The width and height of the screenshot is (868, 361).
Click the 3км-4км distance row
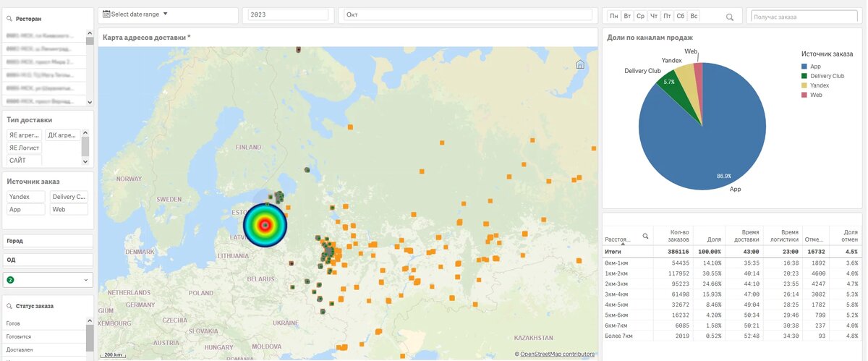pos(732,294)
